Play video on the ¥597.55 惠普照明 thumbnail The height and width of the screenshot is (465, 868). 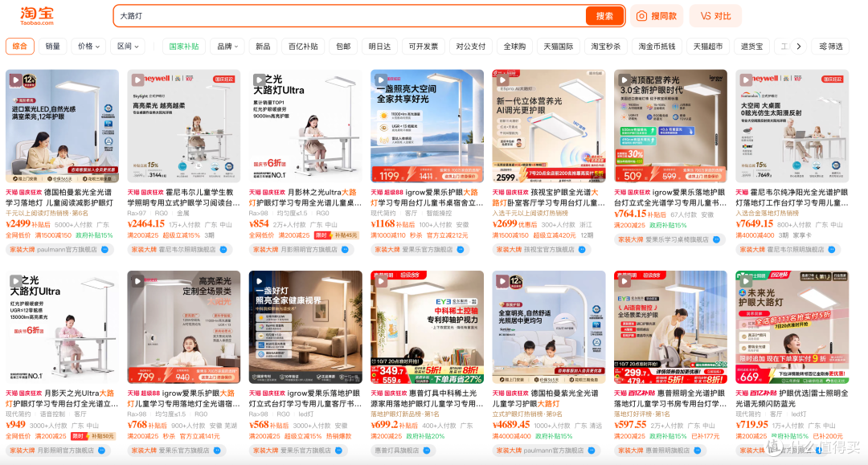click(x=624, y=281)
